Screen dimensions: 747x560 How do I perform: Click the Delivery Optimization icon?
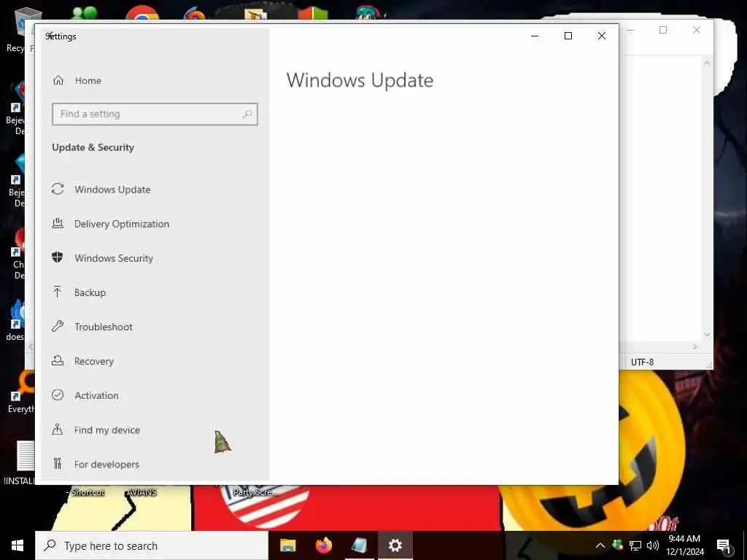pos(58,223)
